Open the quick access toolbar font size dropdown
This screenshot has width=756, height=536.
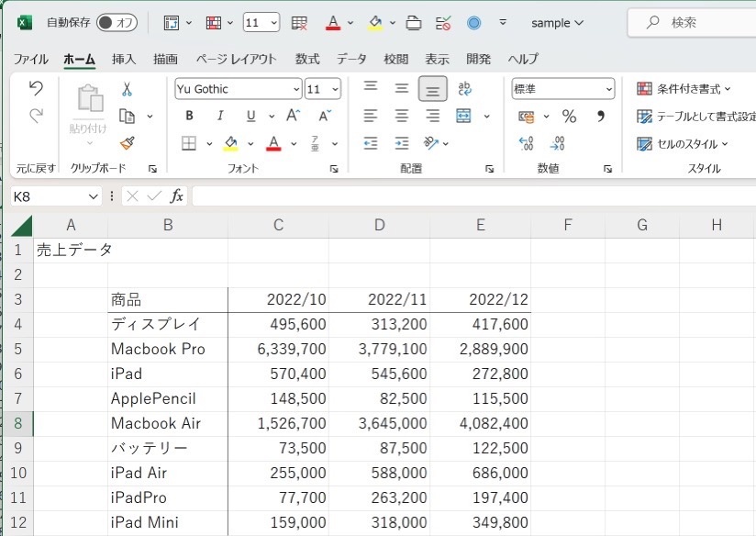[273, 23]
